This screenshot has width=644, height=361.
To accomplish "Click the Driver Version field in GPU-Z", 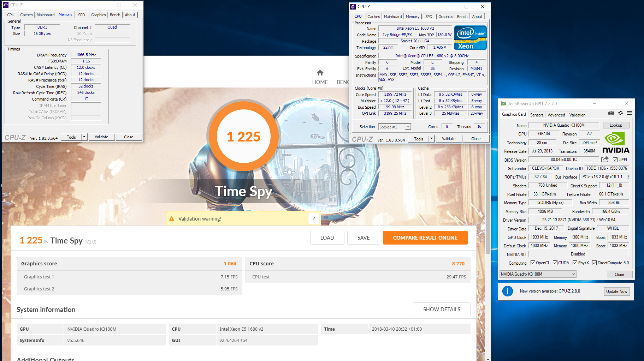I will coord(579,220).
